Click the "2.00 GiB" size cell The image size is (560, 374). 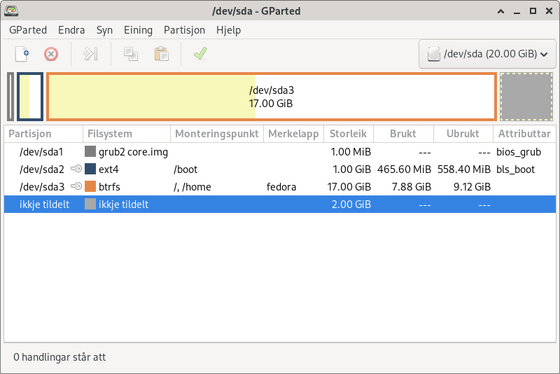351,204
